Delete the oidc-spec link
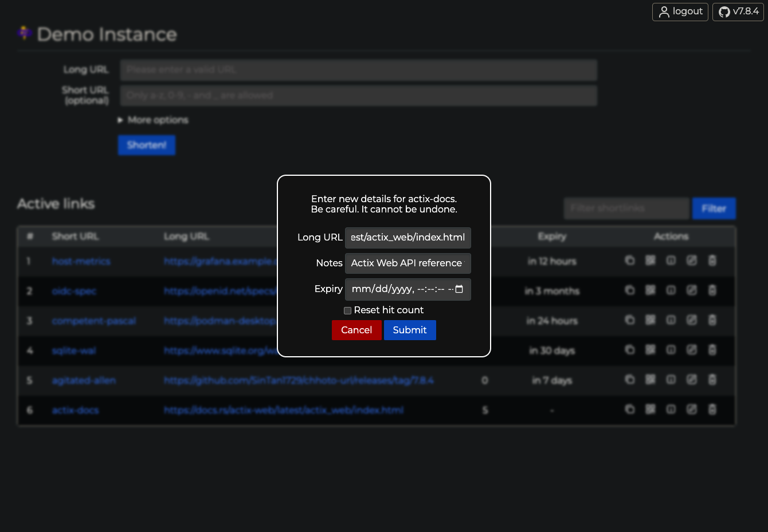 click(712, 290)
